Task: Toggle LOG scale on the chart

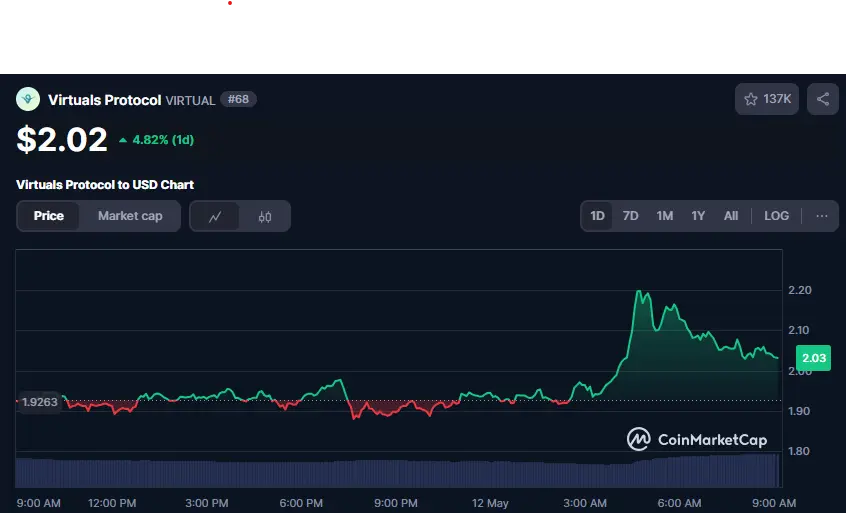Action: coord(776,216)
